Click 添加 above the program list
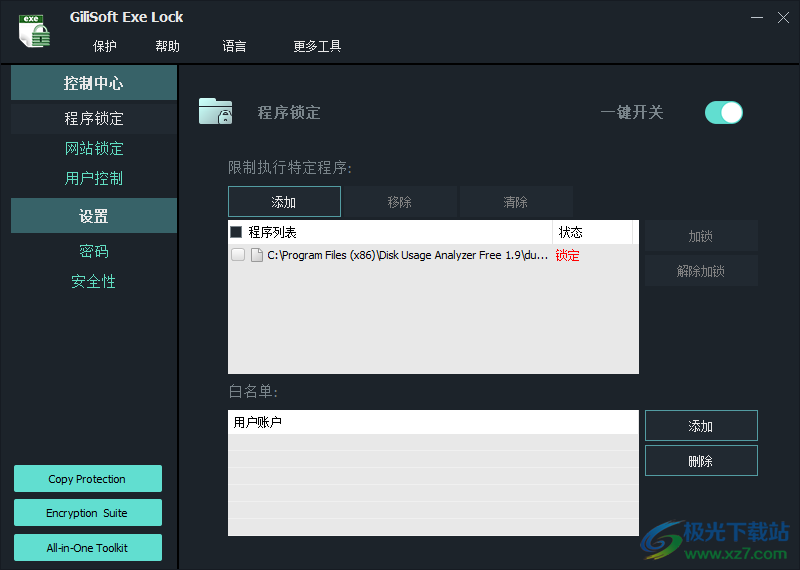Viewport: 800px width, 570px height. 284,202
